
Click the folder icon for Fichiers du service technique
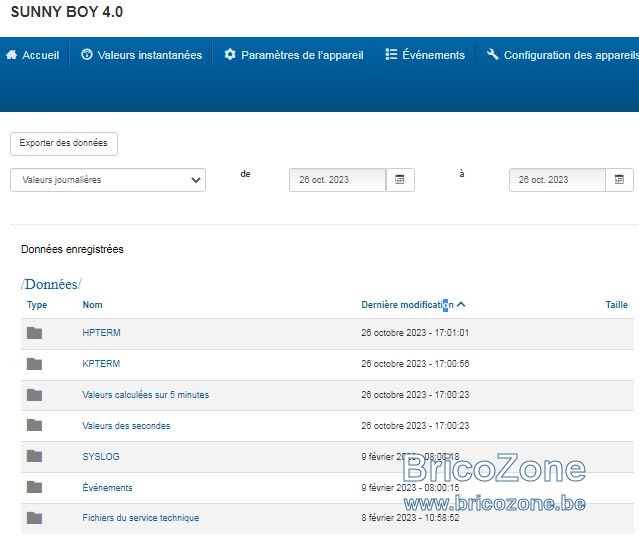pos(34,518)
